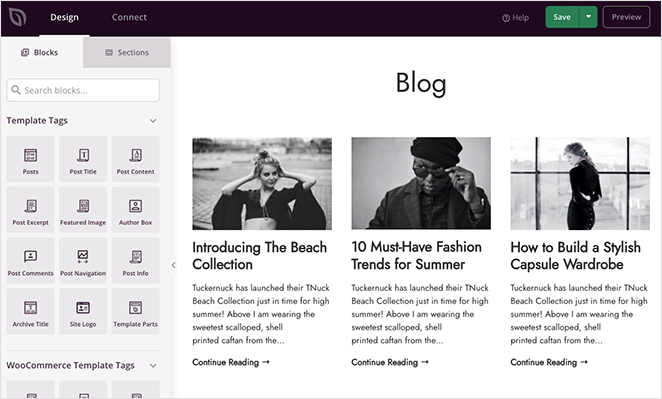The image size is (662, 399).
Task: Switch to the Connect tab
Action: [129, 17]
